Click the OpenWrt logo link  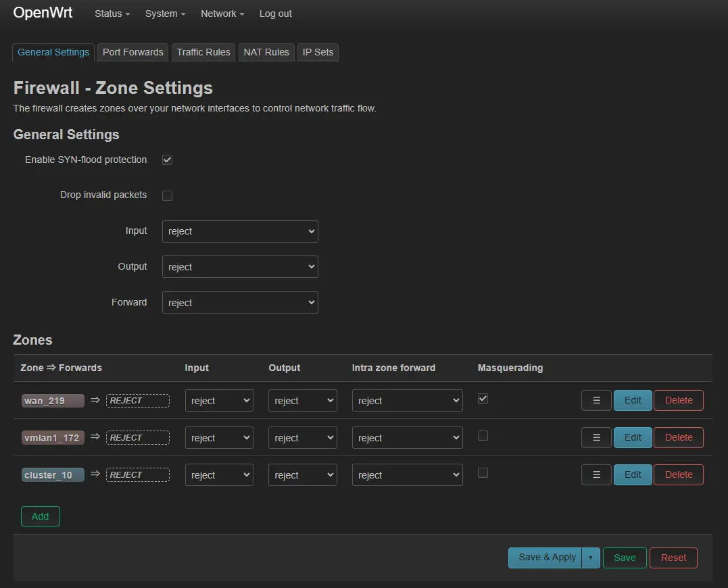pyautogui.click(x=43, y=13)
